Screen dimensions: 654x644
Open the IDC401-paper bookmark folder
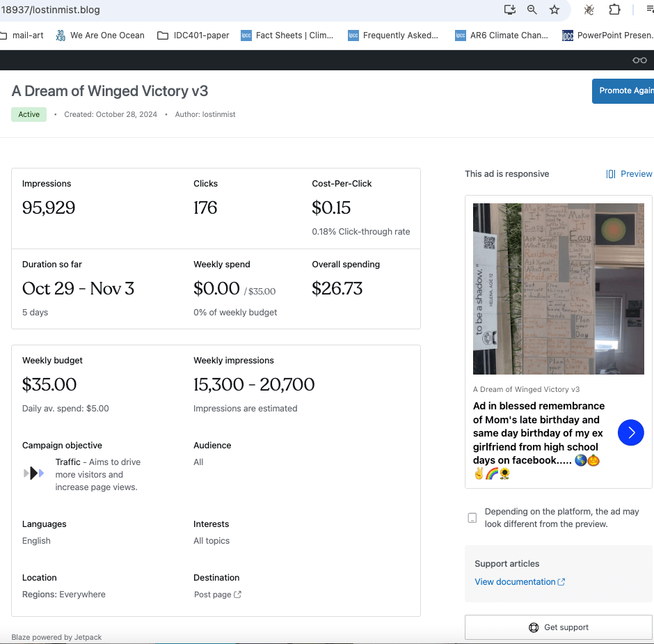coord(193,36)
